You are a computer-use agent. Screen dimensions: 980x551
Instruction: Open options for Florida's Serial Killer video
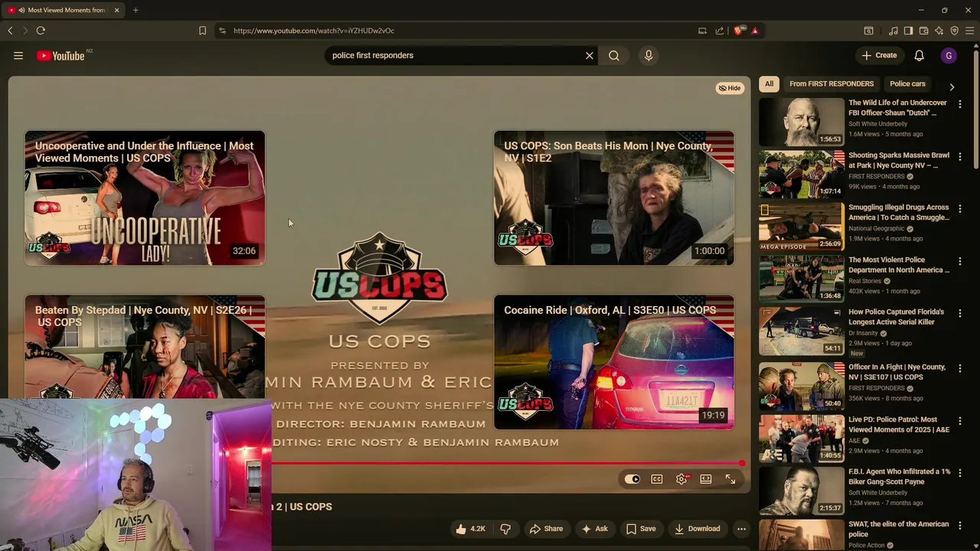(959, 314)
